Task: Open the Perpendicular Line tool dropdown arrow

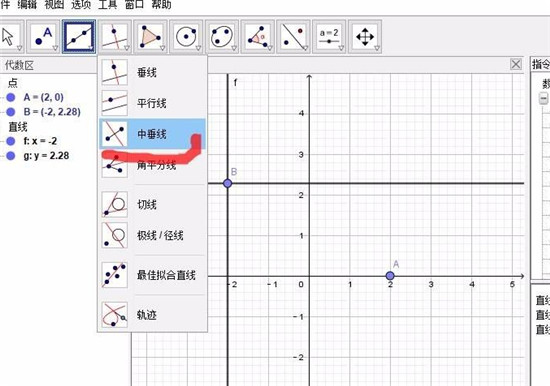Action: (x=127, y=48)
